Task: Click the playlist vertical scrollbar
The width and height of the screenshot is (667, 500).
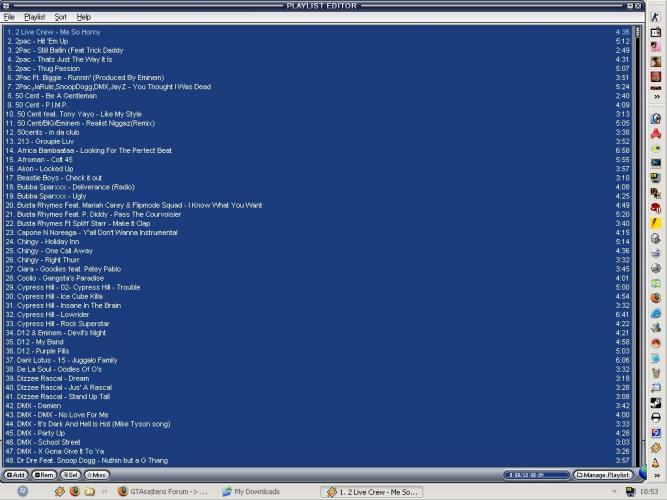Action: pyautogui.click(x=642, y=250)
